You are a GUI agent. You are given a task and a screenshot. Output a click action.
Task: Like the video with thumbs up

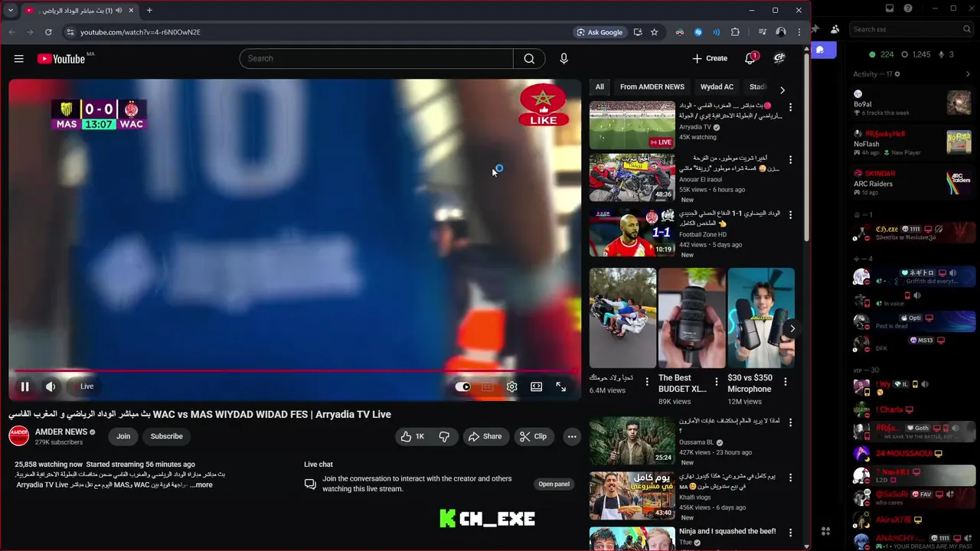412,436
